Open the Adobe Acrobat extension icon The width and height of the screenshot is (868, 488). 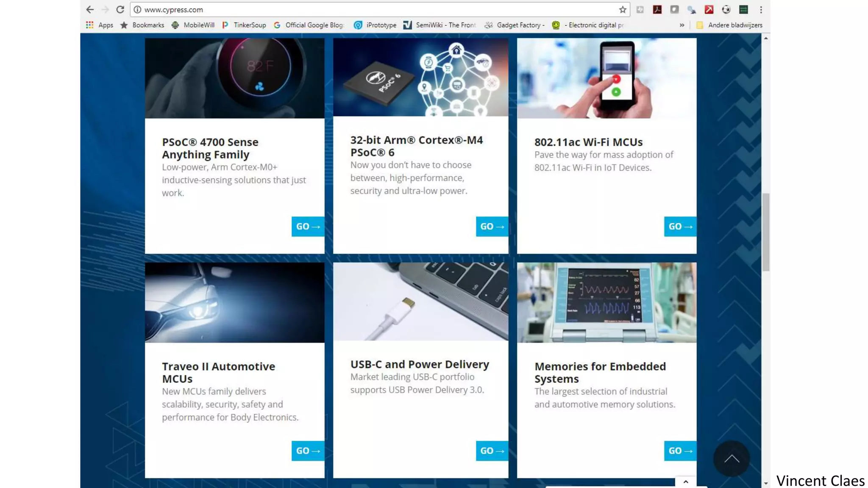[657, 9]
